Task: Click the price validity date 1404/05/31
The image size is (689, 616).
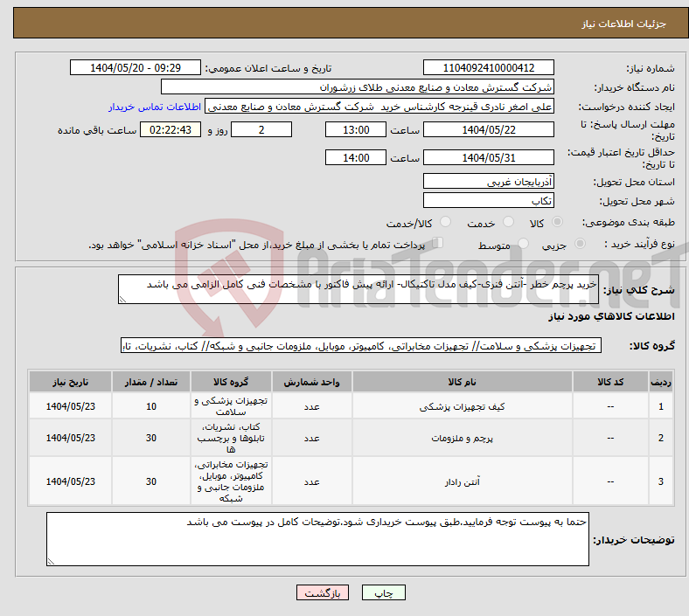Action: click(488, 157)
